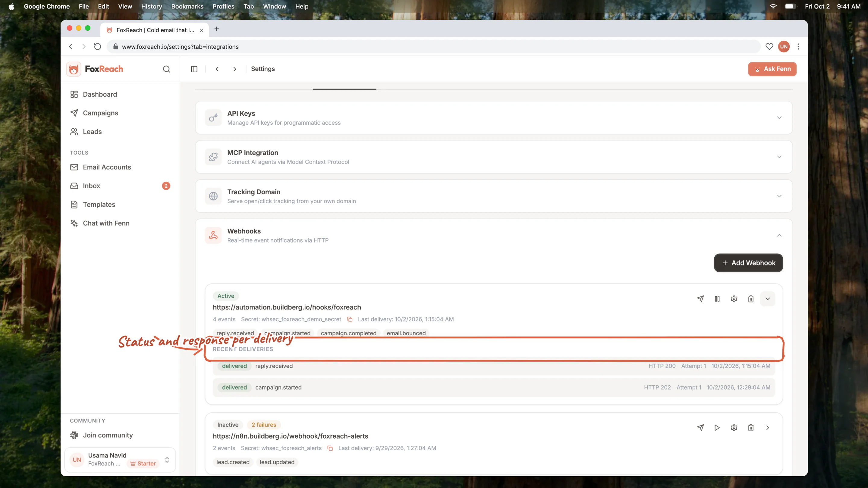The image size is (868, 488).
Task: Pause the active automation.buildberg.io webhook
Action: [x=717, y=299]
